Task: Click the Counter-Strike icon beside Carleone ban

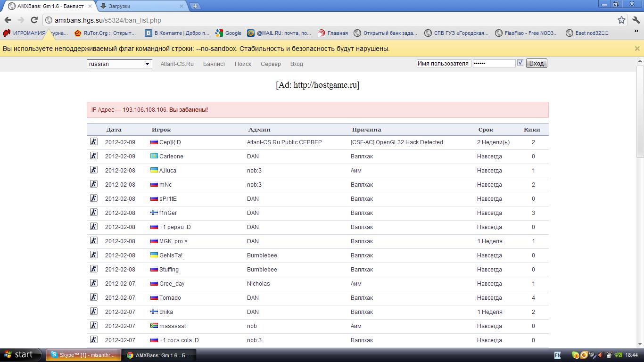Action: [x=93, y=156]
